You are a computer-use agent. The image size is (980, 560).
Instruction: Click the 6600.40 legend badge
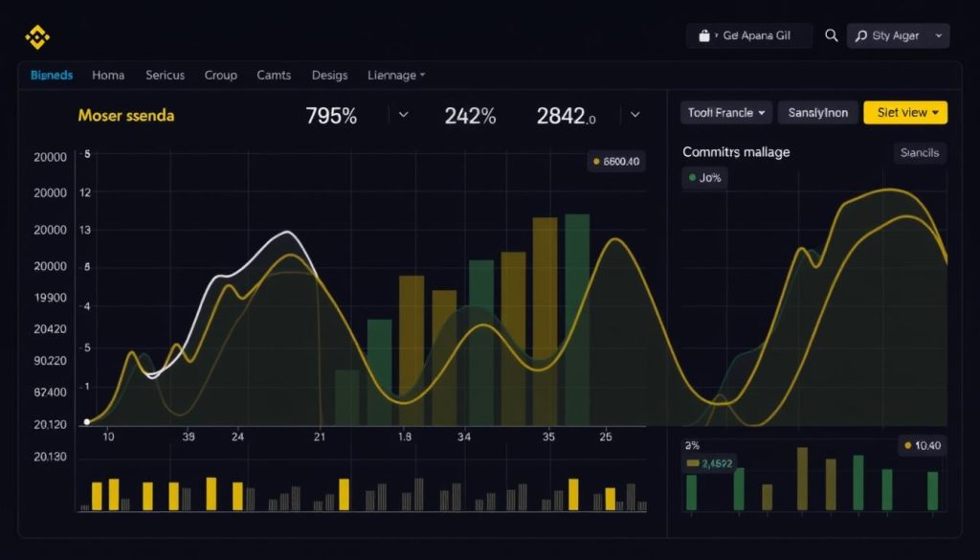tap(616, 161)
